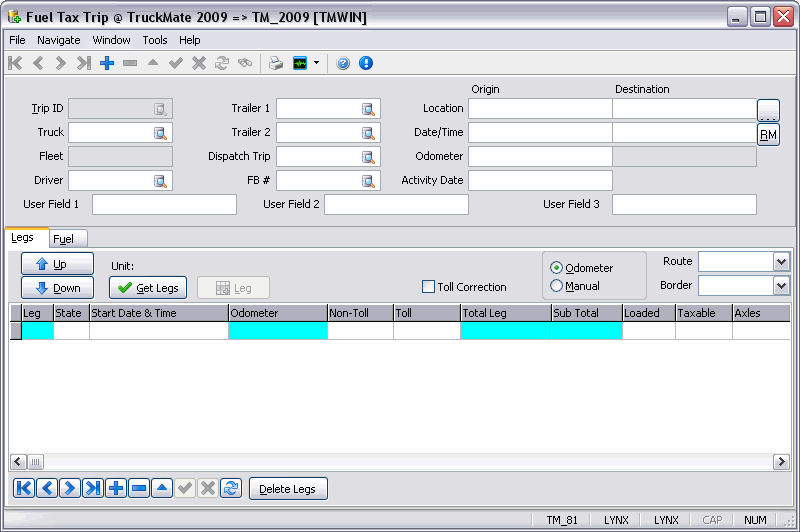The width and height of the screenshot is (800, 532).
Task: Delete record using top toolbar minus icon
Action: click(x=130, y=63)
